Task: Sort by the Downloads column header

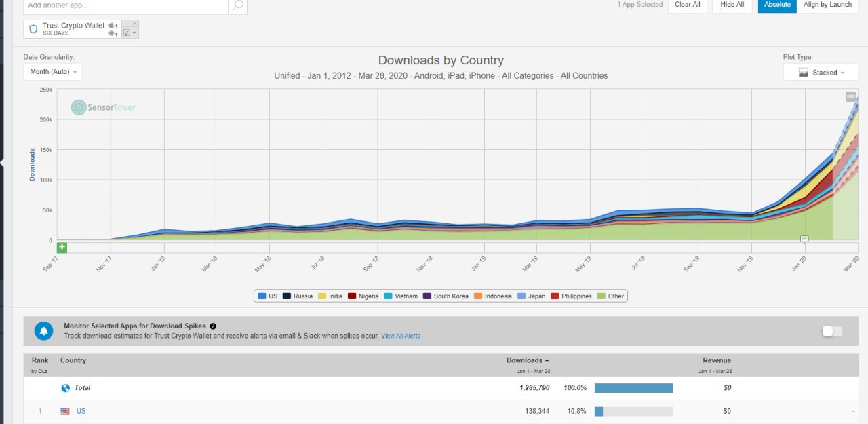Action: [528, 360]
